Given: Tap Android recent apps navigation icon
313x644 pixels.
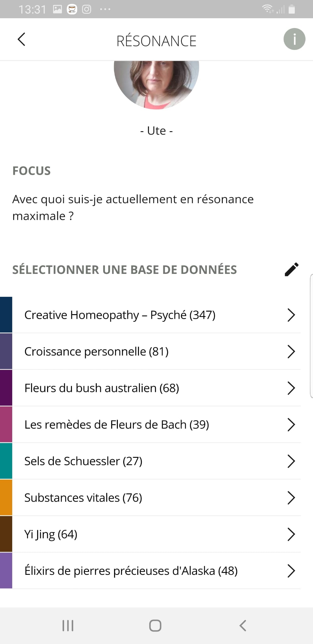Looking at the screenshot, I should tap(68, 625).
